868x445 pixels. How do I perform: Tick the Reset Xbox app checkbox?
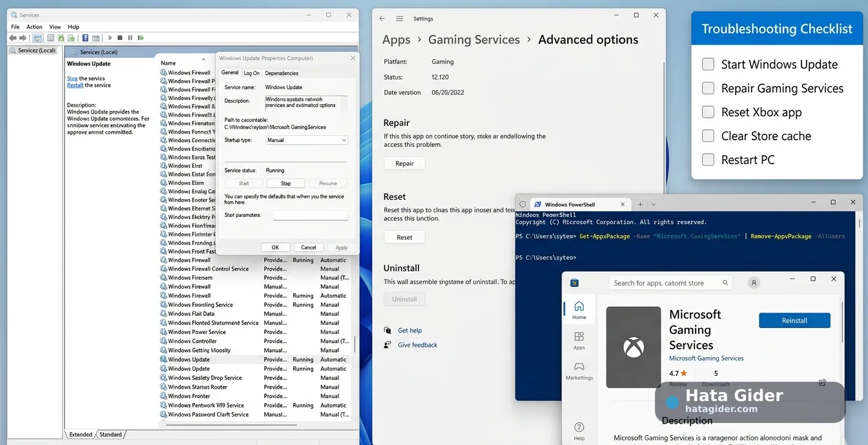(x=708, y=112)
